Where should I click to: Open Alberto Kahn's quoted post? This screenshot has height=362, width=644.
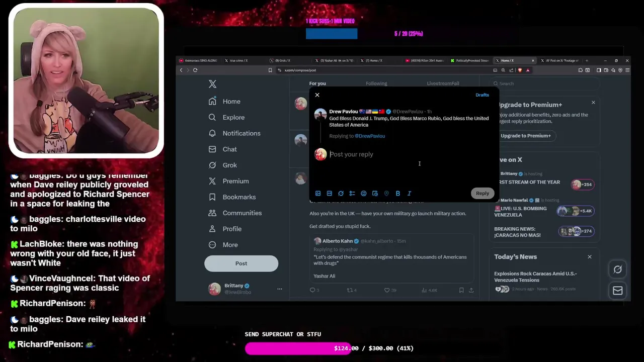click(392, 258)
